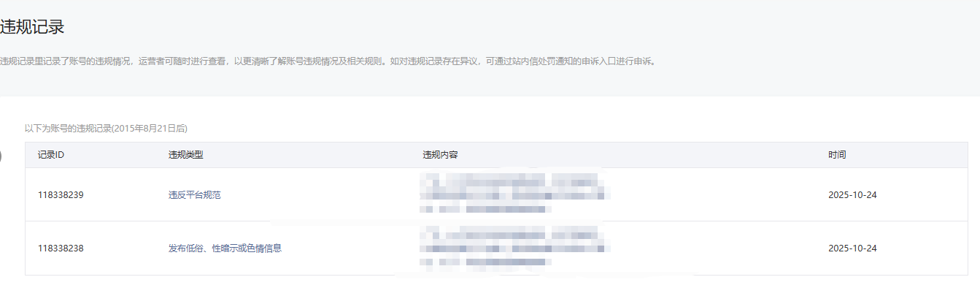Click the 2015年8月21日后 date note
This screenshot has width=980, height=296.
pyautogui.click(x=150, y=129)
